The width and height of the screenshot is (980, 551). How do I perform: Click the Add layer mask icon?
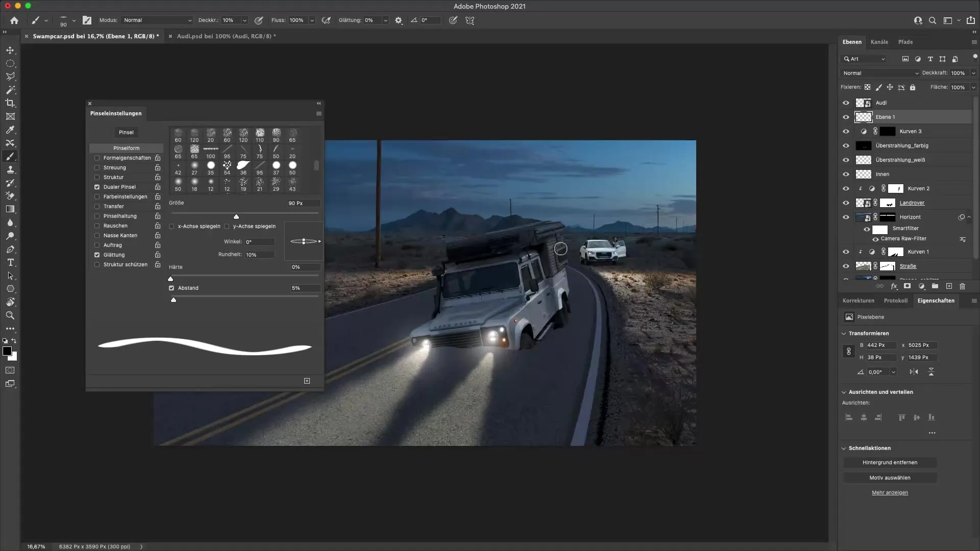908,286
